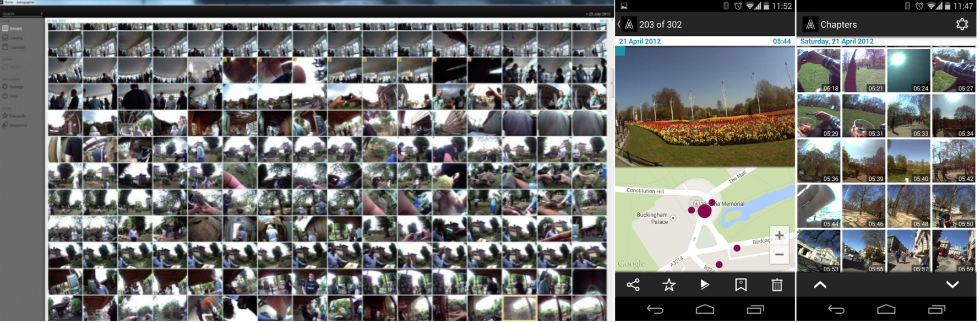The image size is (980, 322).
Task: Open Chapters thumbnail stamped 05:24
Action: (x=909, y=71)
